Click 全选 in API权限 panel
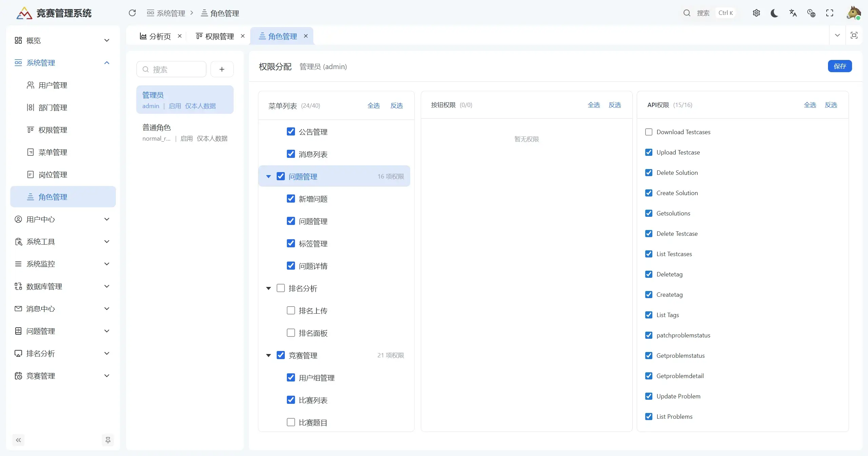 [x=810, y=105]
